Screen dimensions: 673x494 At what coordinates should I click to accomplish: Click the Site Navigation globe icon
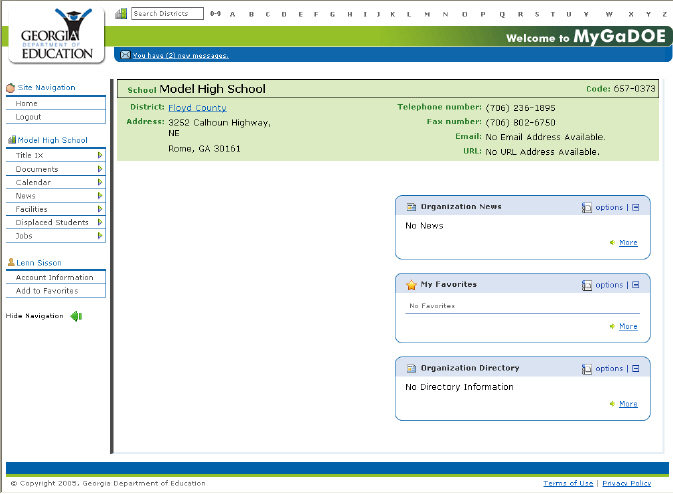coord(11,88)
